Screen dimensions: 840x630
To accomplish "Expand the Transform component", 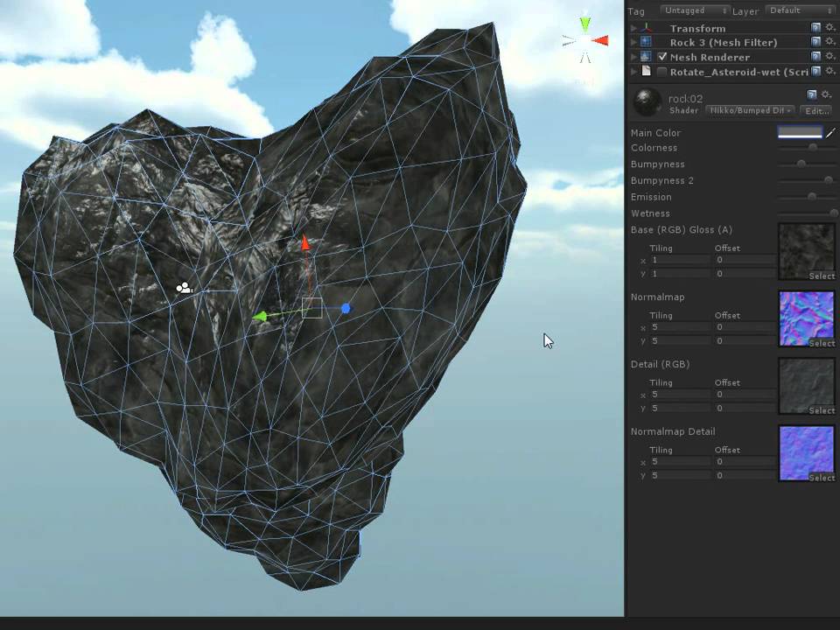I will click(x=633, y=28).
